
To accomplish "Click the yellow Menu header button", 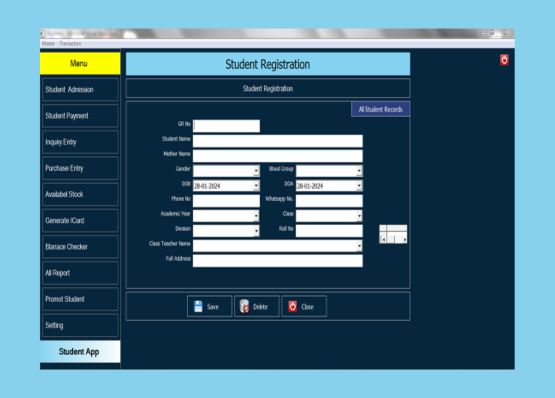I will [x=80, y=63].
